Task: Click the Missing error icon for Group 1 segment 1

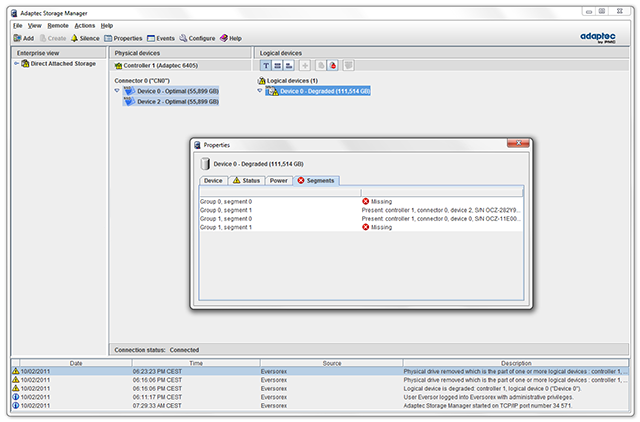Action: (x=366, y=227)
